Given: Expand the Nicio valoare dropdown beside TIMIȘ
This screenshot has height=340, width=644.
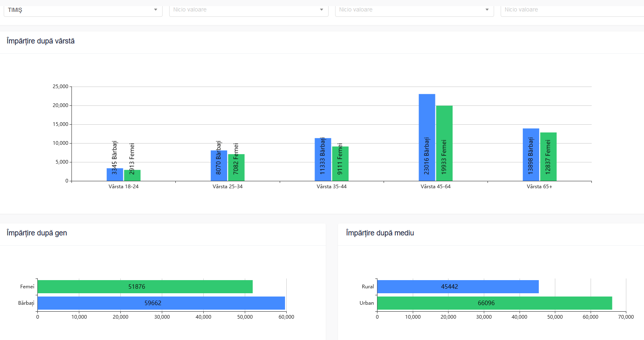Looking at the screenshot, I should pos(248,10).
